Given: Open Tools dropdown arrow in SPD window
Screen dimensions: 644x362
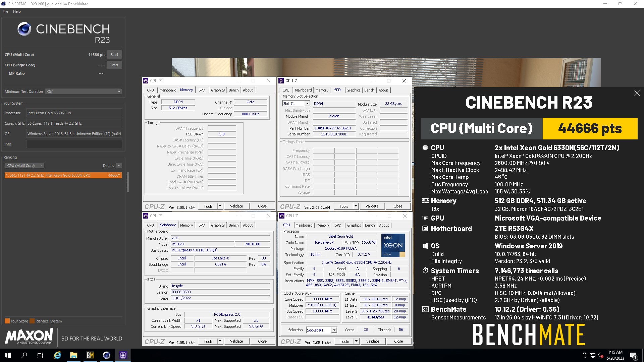Looking at the screenshot, I should pos(356,206).
